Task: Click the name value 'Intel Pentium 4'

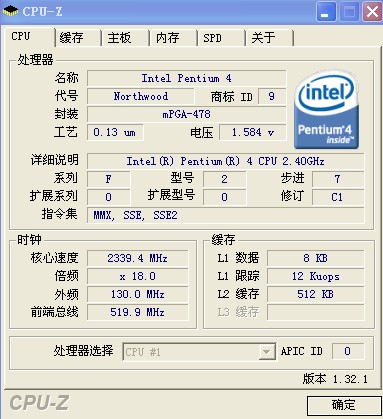Action: (x=186, y=78)
